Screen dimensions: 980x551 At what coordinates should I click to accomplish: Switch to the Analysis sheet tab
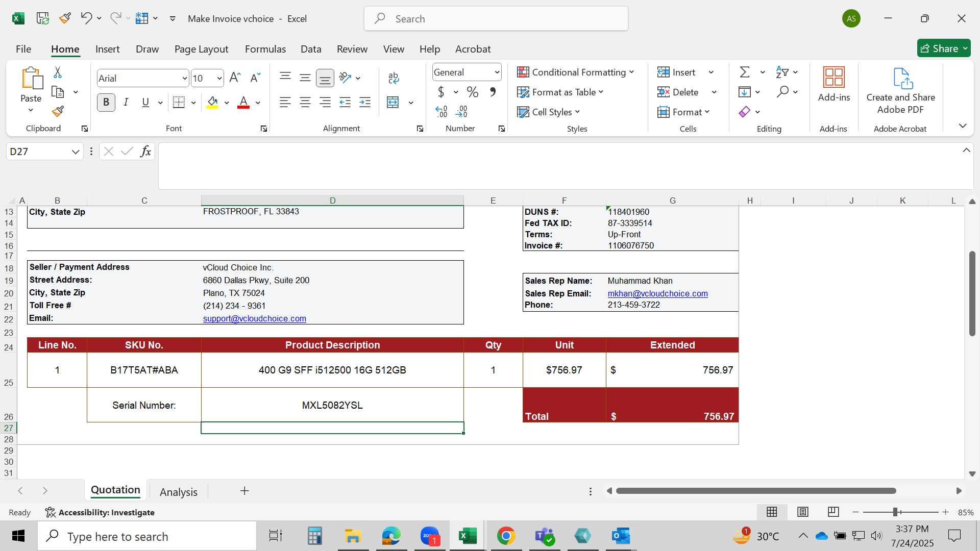click(x=179, y=492)
